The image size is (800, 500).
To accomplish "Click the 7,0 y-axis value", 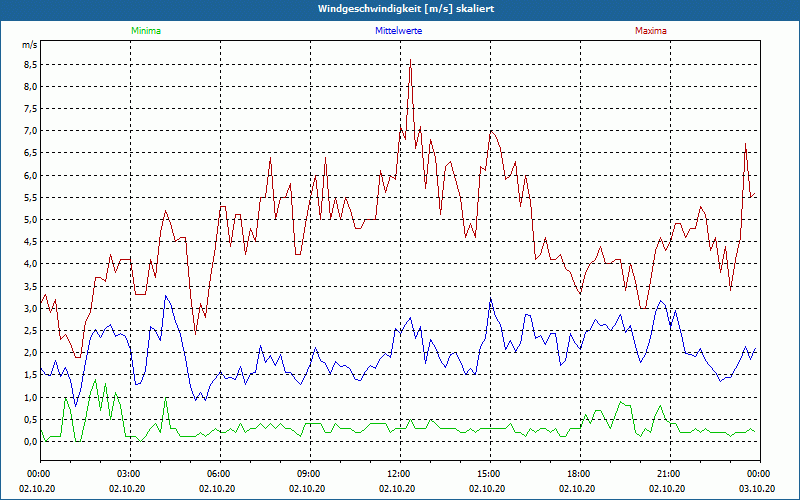I will (x=30, y=131).
